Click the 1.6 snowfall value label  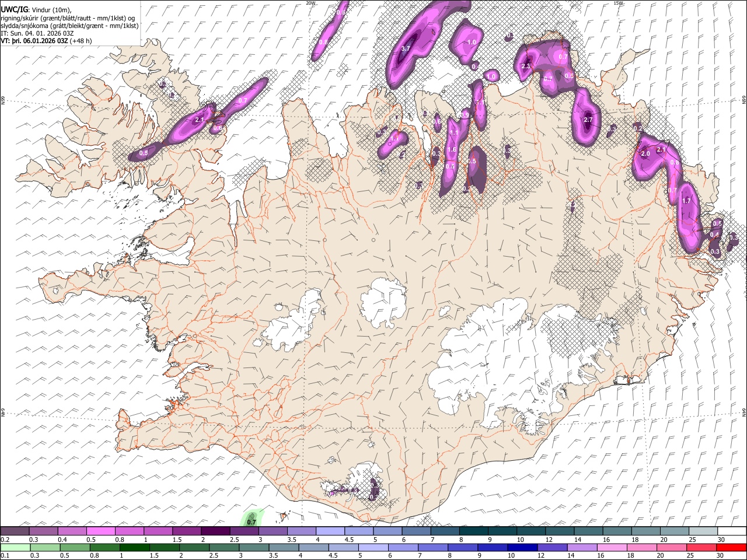coord(451,150)
